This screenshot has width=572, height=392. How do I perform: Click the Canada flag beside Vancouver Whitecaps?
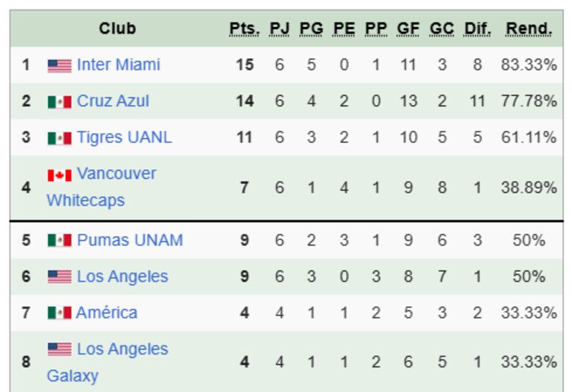59,175
